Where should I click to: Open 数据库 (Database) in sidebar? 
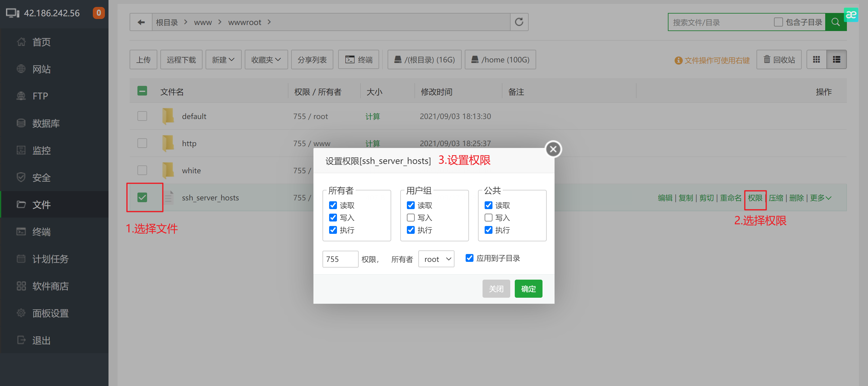46,123
